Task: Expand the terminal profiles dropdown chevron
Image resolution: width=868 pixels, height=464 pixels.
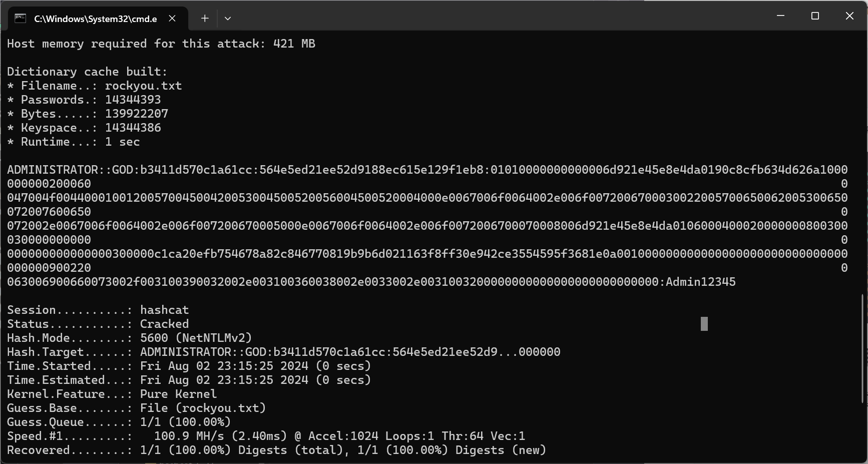Action: [228, 19]
